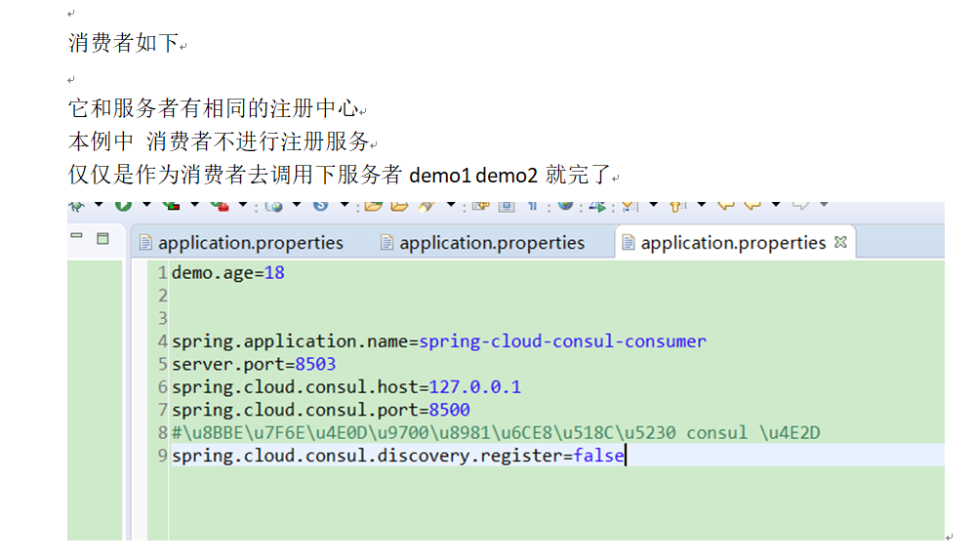Click the value false on line 9

pyautogui.click(x=599, y=456)
